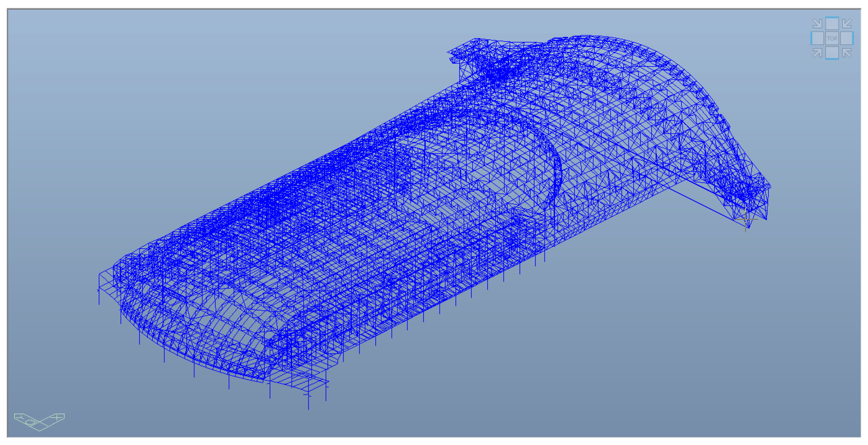Click empty viewport background below the model
Screen dimensions: 868x445
[586, 377]
